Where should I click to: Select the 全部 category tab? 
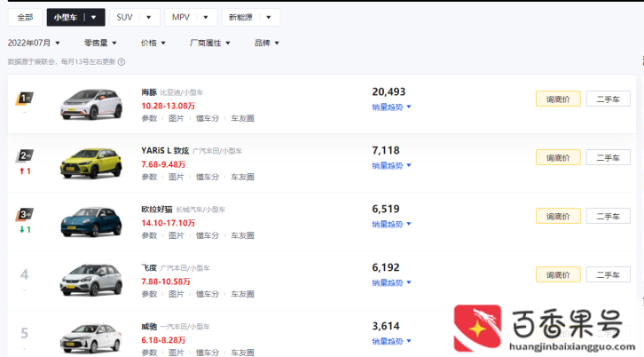point(25,17)
